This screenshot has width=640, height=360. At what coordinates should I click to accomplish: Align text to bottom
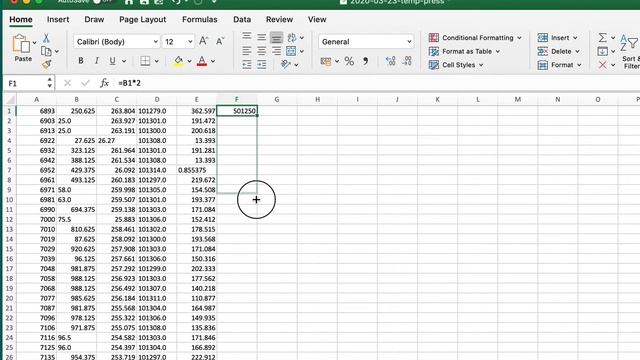coord(276,37)
